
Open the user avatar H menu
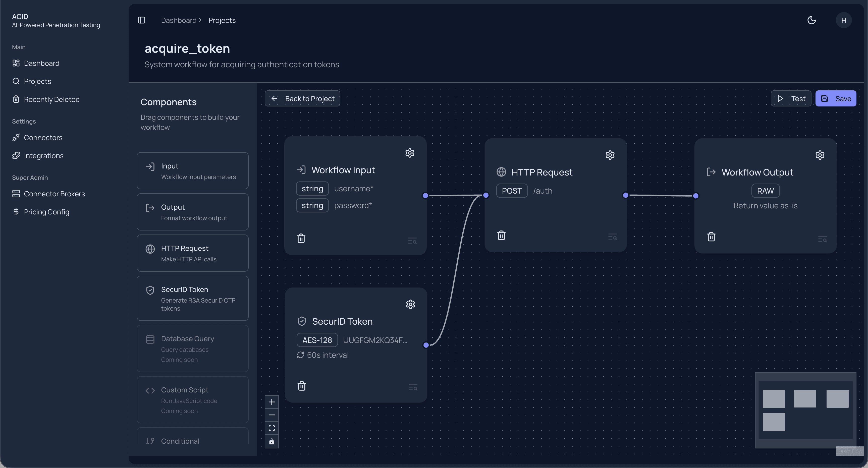point(843,20)
